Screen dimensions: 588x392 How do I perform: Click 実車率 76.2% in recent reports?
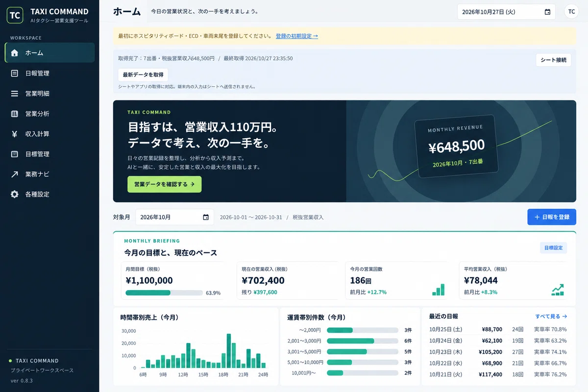tap(550, 374)
